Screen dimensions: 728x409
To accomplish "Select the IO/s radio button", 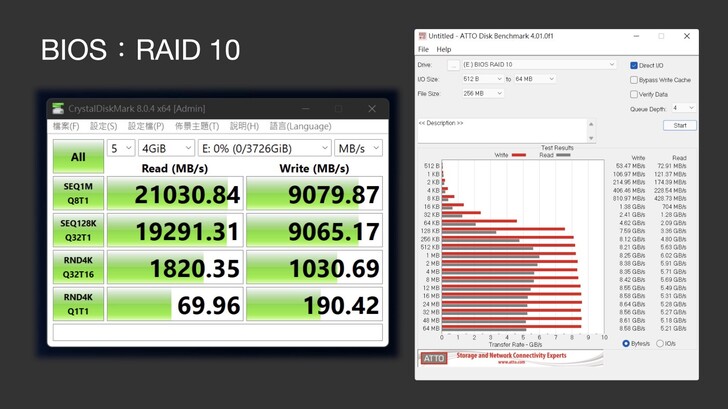I will pos(659,344).
